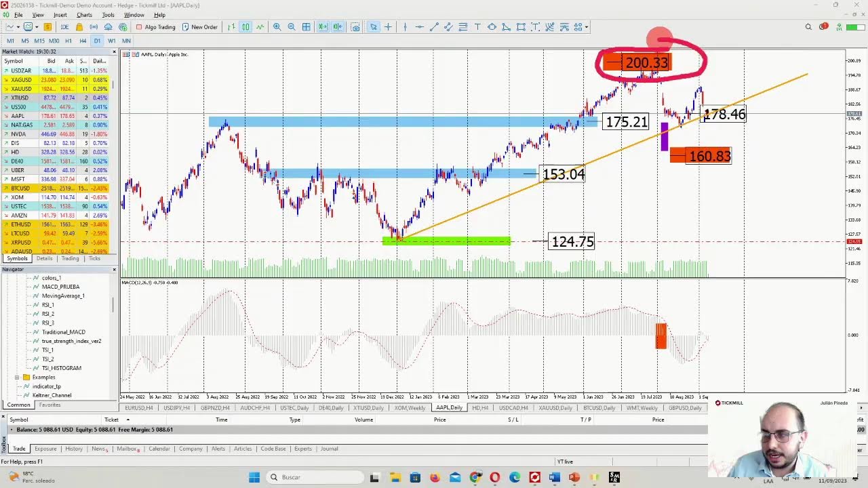Click the Zoom In magnifier icon
Image resolution: width=868 pixels, height=488 pixels.
277,27
